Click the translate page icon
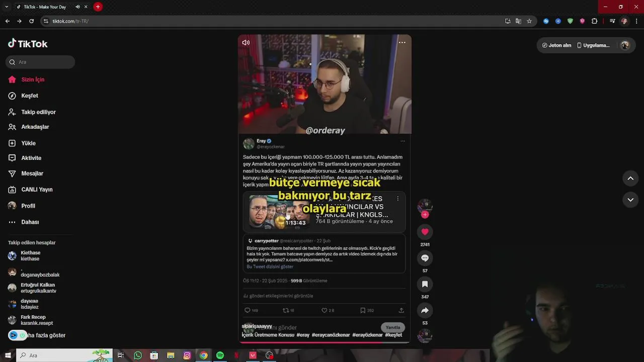 click(x=518, y=21)
